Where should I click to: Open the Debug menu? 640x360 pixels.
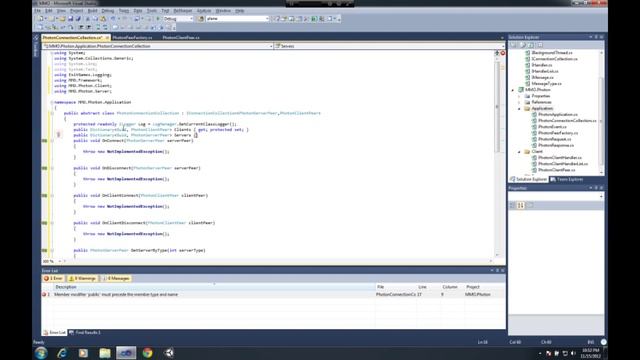(108, 11)
